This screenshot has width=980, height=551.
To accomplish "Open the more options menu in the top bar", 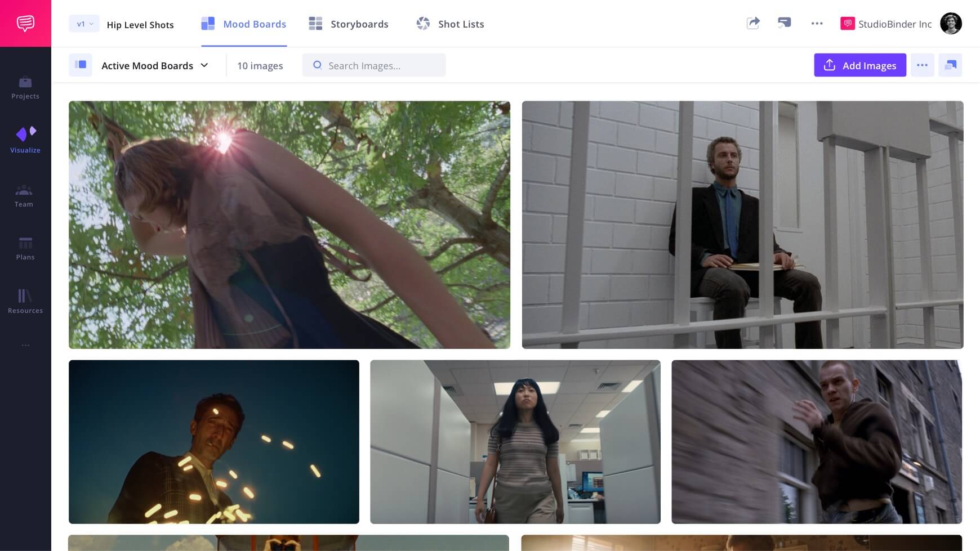I will pos(817,24).
